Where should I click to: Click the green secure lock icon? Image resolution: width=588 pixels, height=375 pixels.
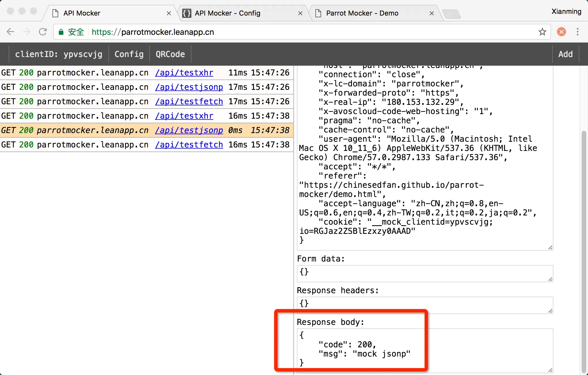(x=61, y=32)
